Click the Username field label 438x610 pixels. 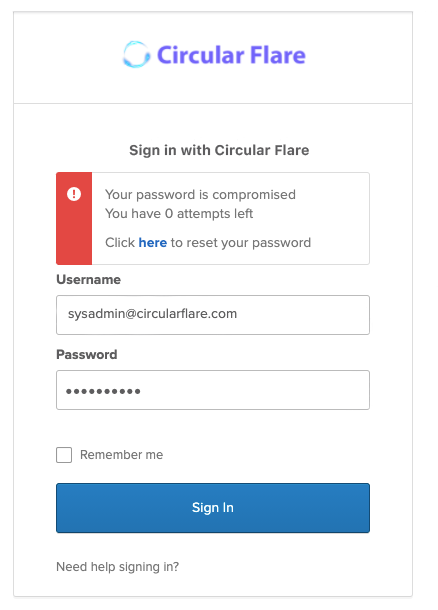coord(88,279)
